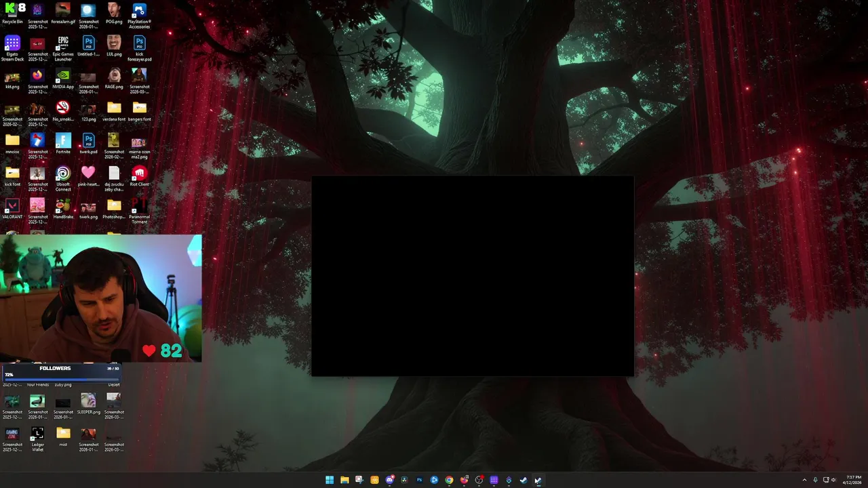The width and height of the screenshot is (868, 488).
Task: Launch the VALORANT desktop shortcut
Action: 12,209
